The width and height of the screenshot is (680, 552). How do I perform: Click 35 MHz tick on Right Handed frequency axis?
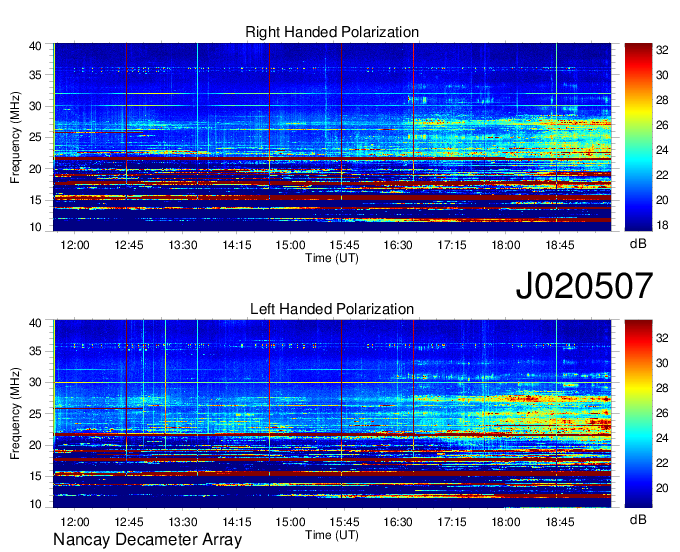35,75
